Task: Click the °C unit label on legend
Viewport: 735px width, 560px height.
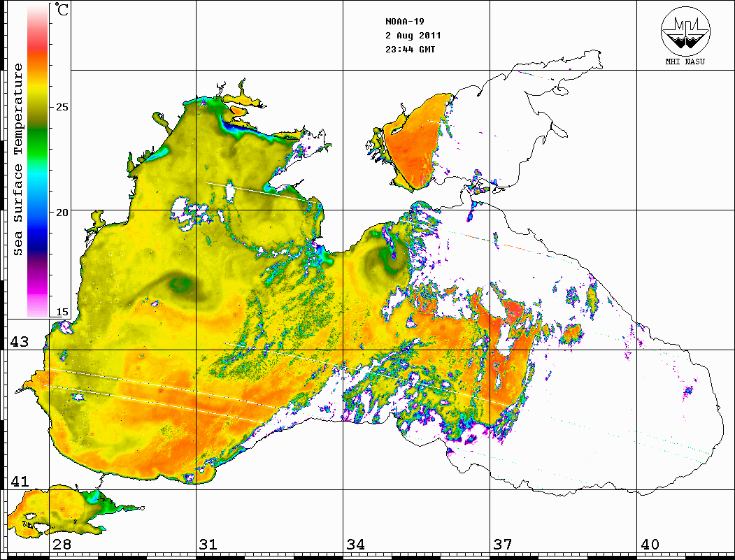Action: (x=62, y=9)
